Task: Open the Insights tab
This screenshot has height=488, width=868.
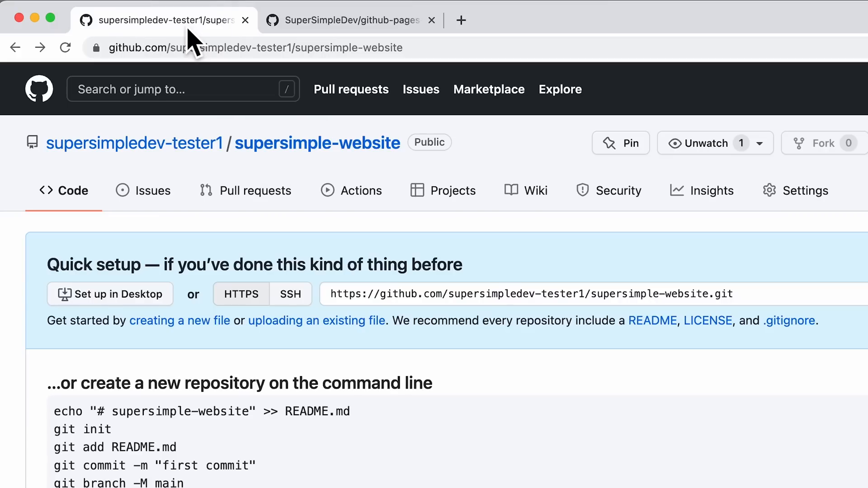Action: (702, 191)
